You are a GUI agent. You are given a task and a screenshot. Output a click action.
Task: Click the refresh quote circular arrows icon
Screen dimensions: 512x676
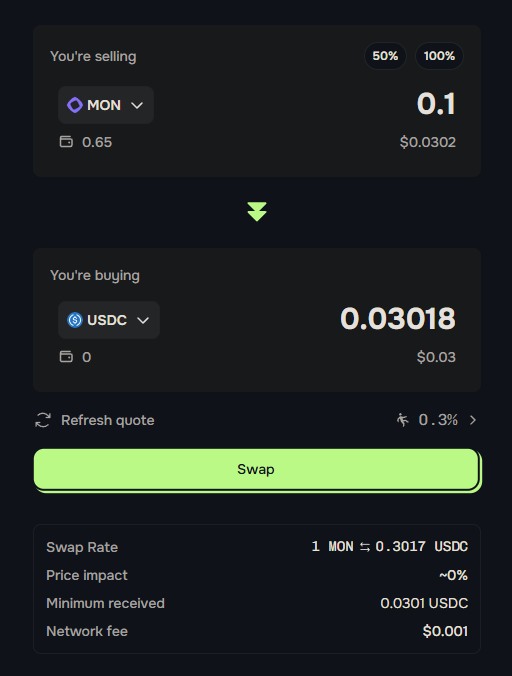pyautogui.click(x=43, y=420)
